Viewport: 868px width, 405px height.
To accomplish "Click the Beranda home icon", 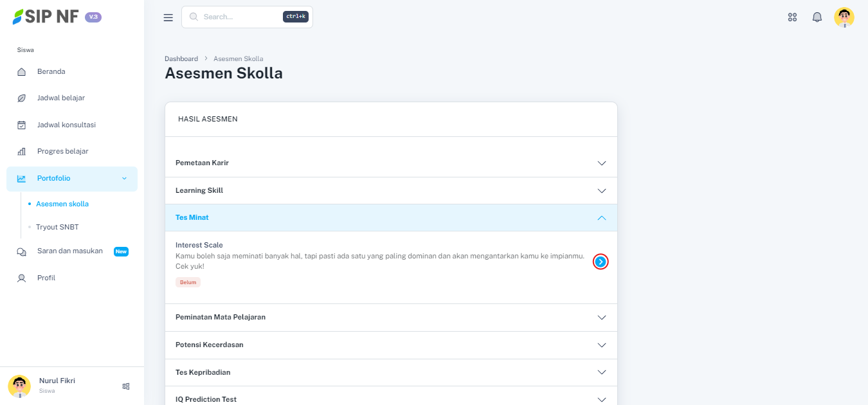I will [x=22, y=72].
